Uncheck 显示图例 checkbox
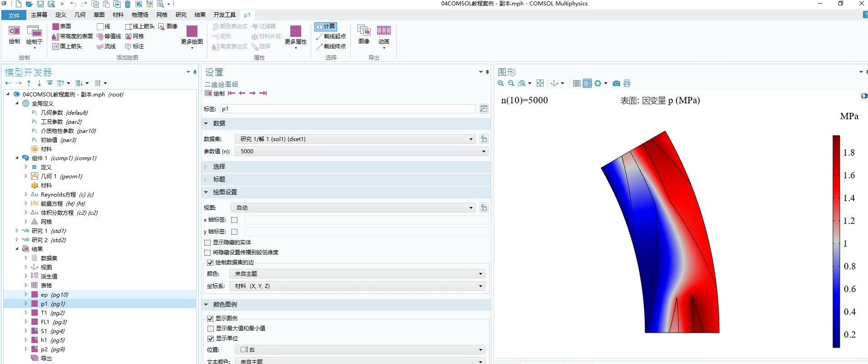Viewport: 868px width, 364px height. (x=210, y=318)
